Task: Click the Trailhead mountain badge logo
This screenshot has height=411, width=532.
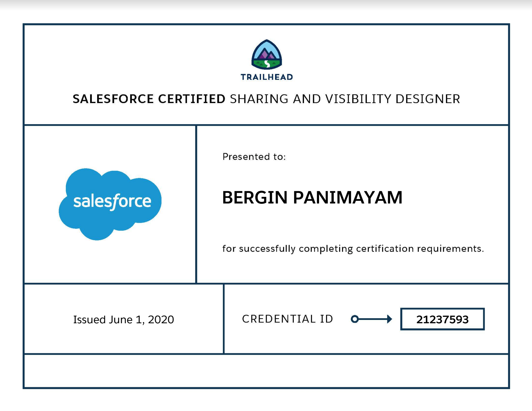Action: click(267, 54)
